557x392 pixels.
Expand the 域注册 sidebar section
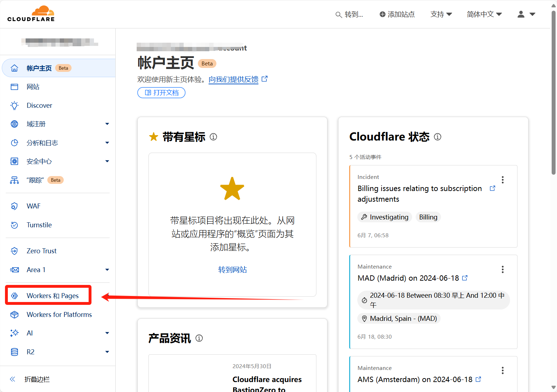point(107,124)
